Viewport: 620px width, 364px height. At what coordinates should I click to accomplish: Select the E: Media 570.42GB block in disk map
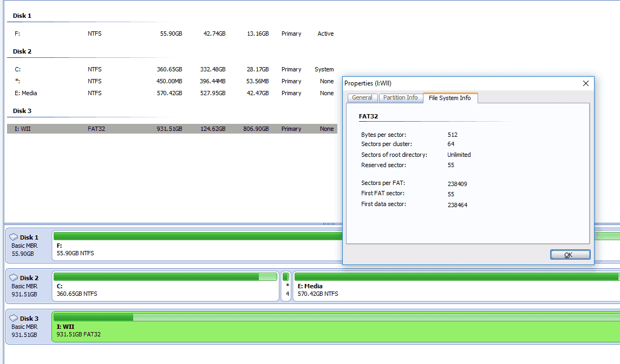[456, 286]
